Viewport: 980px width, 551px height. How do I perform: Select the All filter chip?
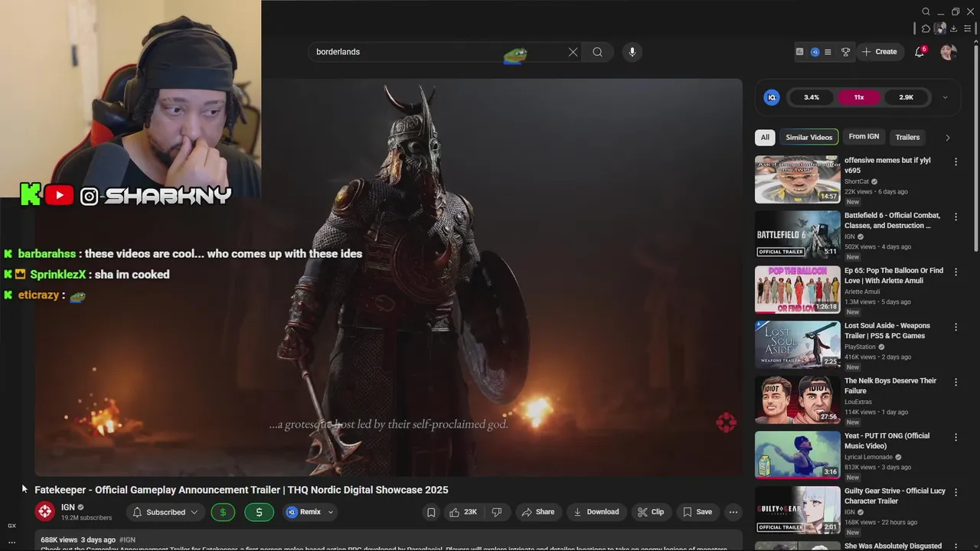(x=764, y=137)
